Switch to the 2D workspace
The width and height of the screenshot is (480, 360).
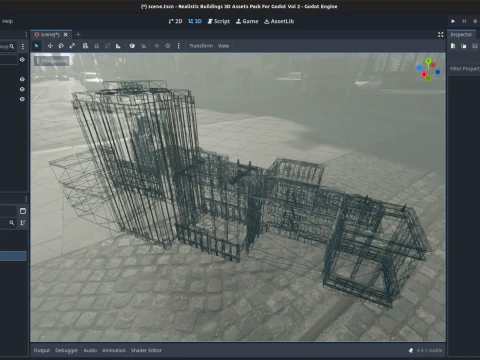175,21
